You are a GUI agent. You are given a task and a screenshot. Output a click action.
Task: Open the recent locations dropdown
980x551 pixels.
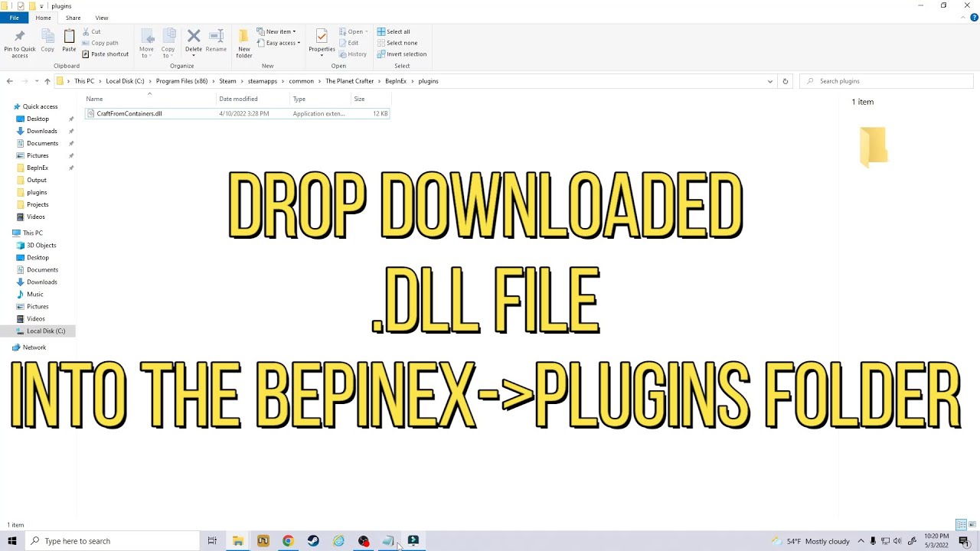[37, 81]
